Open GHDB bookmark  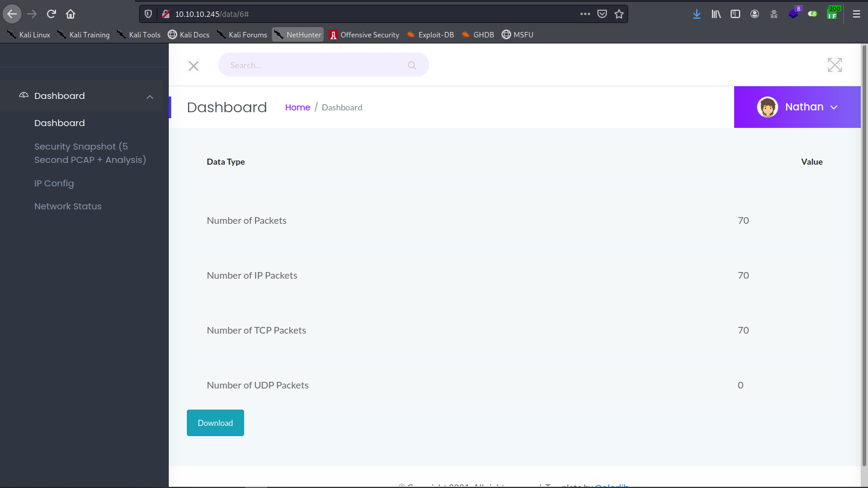[478, 35]
